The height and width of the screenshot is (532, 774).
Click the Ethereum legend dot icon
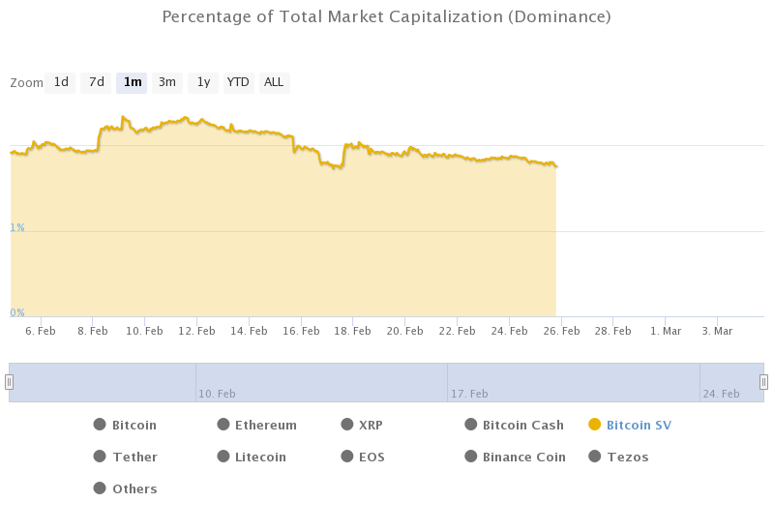coord(223,425)
